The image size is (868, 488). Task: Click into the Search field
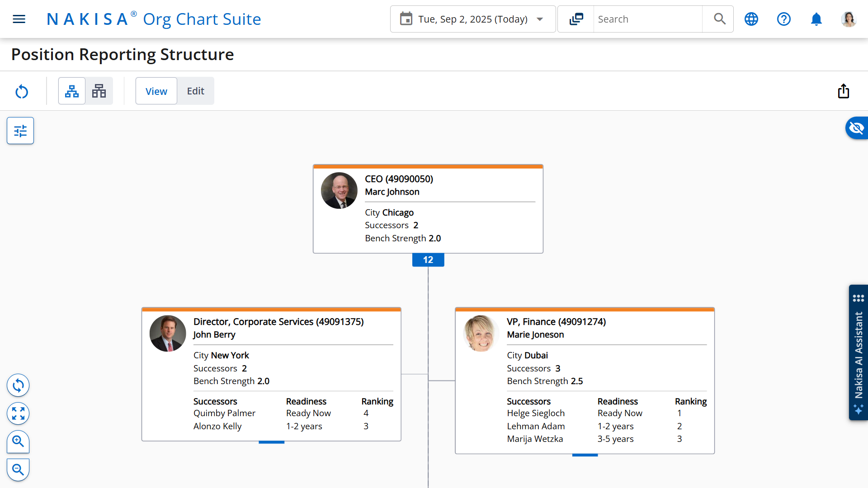coord(647,19)
